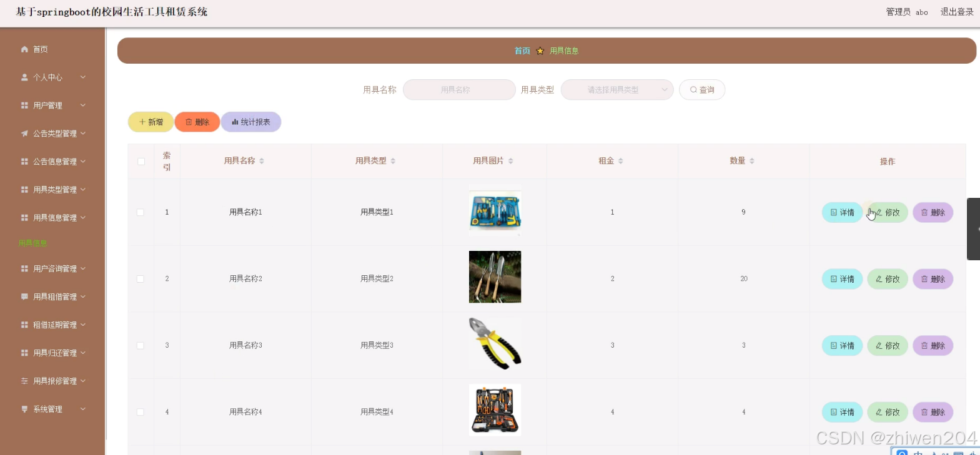Click the grid icon beside 用具类型管理
980x455 pixels.
[24, 190]
